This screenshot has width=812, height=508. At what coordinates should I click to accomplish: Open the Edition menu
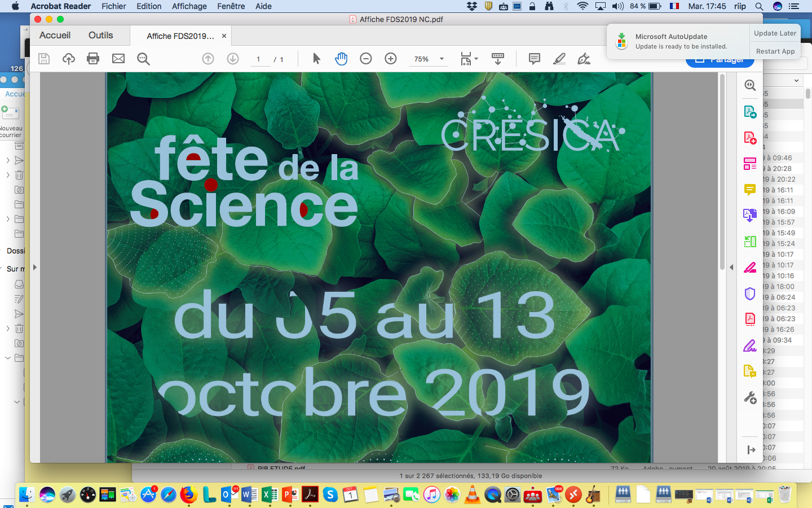click(x=149, y=6)
